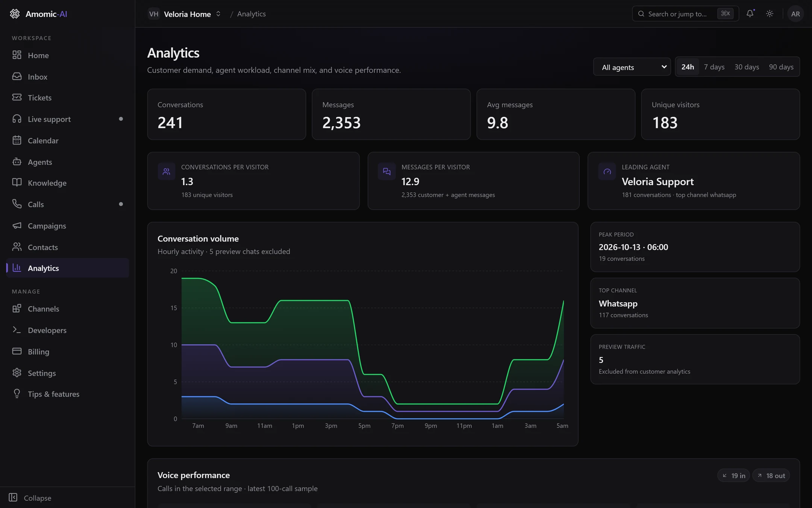Open the Home sidebar icon
The width and height of the screenshot is (812, 508).
pyautogui.click(x=17, y=55)
